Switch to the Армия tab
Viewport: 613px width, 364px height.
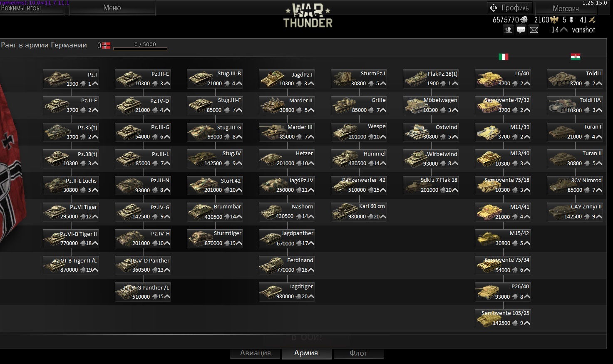click(x=306, y=353)
